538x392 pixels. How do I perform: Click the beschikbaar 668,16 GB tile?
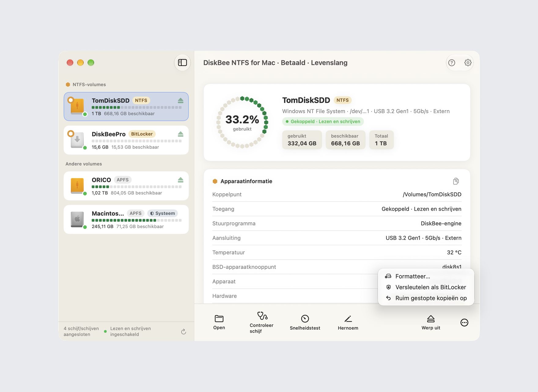tap(345, 140)
